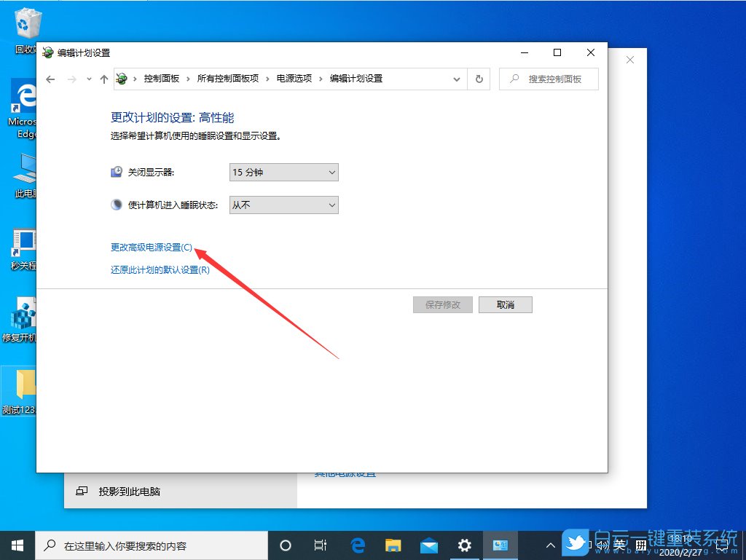This screenshot has height=560, width=746.
Task: Click the back navigation arrow
Action: coord(50,79)
